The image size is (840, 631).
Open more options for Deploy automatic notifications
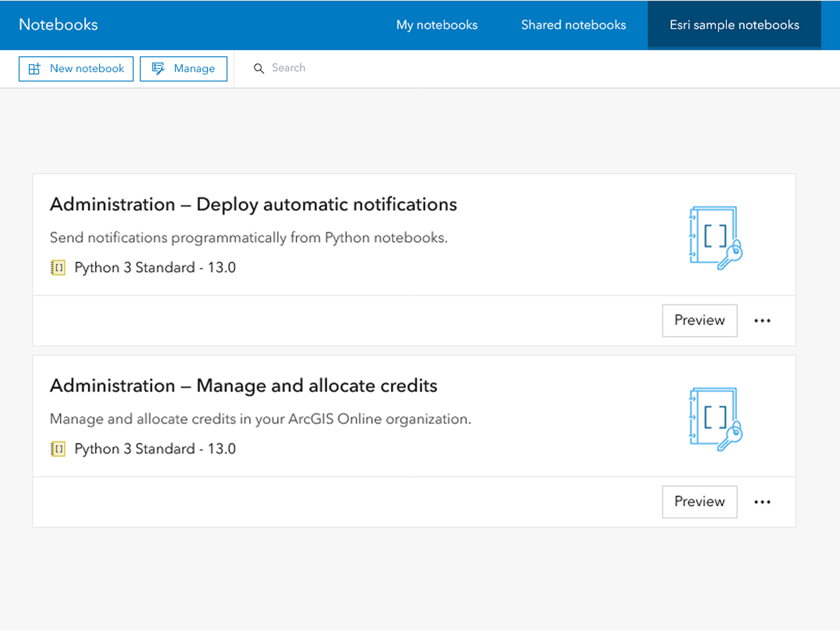762,321
